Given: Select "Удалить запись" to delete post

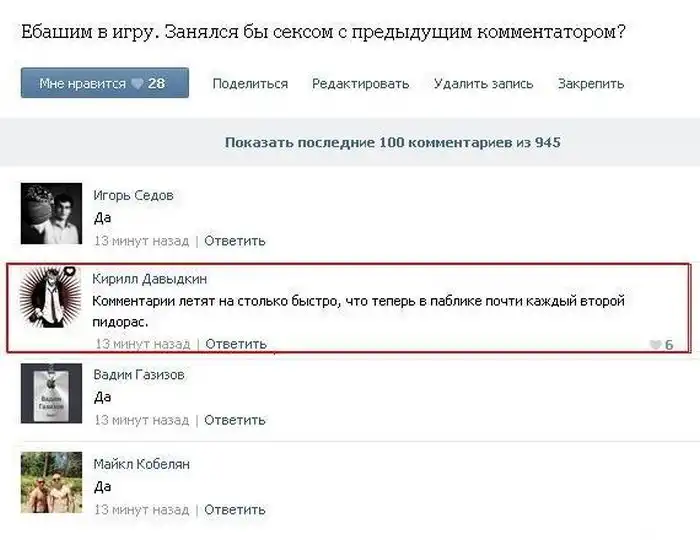Looking at the screenshot, I should (483, 84).
